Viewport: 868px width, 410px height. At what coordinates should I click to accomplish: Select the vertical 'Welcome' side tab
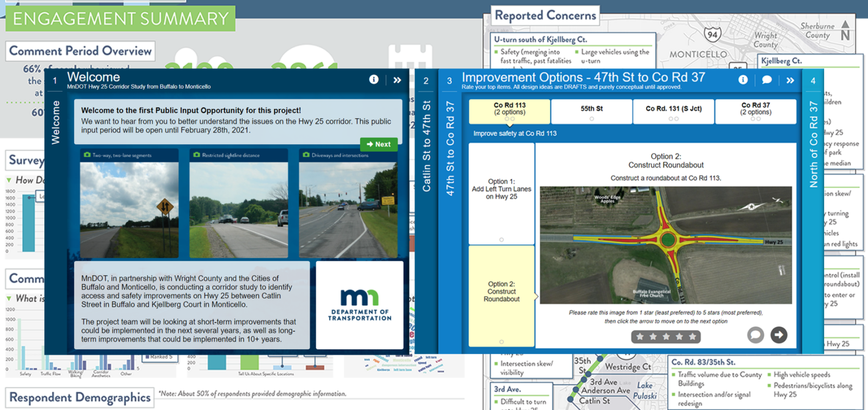[55, 123]
